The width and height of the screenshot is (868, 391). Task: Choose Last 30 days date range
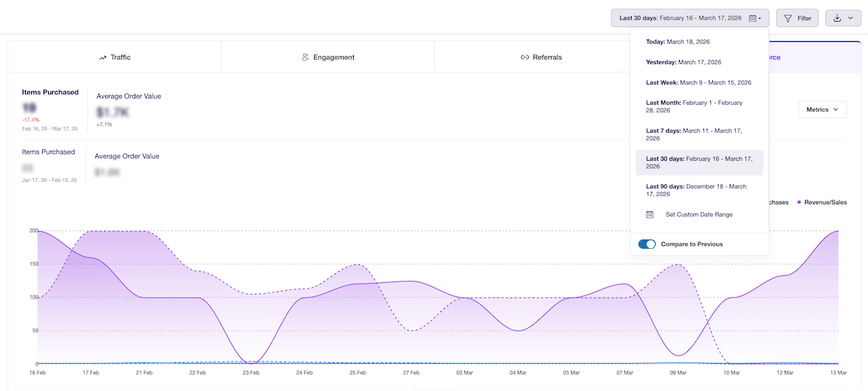point(699,162)
